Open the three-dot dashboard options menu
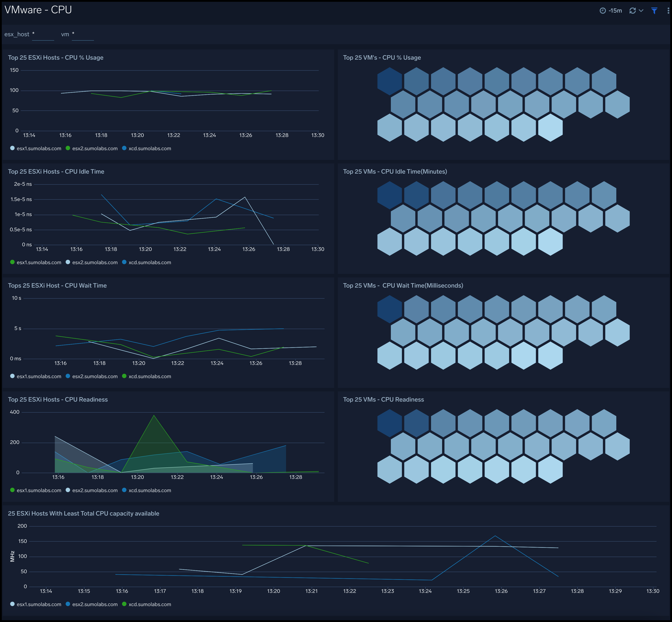Image resolution: width=672 pixels, height=622 pixels. pyautogui.click(x=668, y=10)
